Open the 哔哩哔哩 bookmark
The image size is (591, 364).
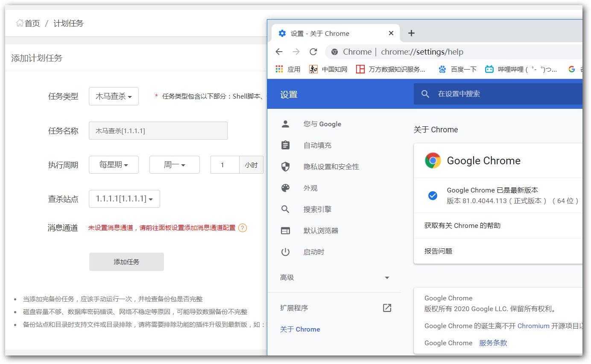521,69
